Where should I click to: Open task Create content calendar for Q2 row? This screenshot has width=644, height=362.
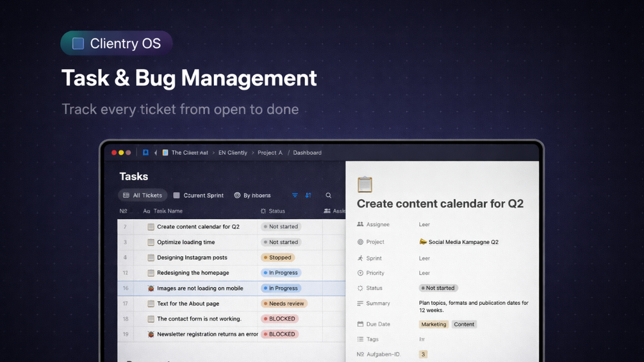point(198,227)
